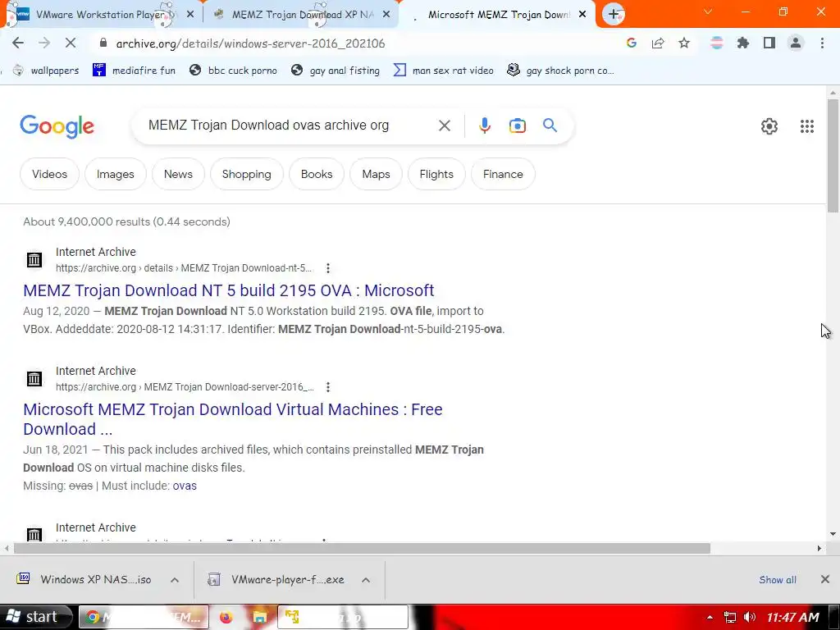Start voice search with microphone
840x630 pixels.
484,126
